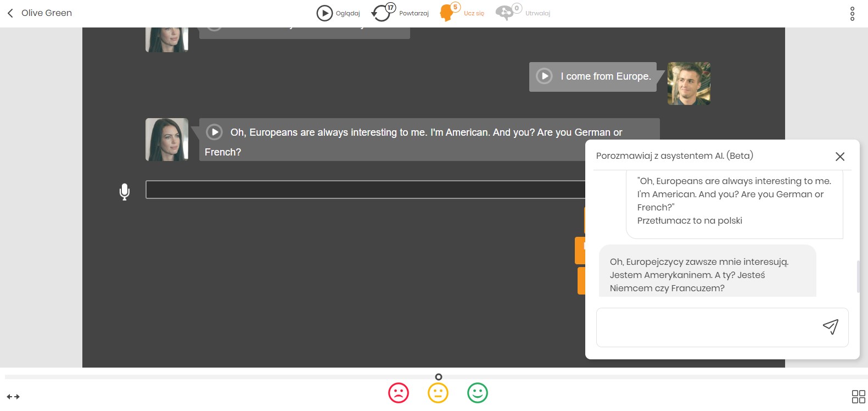868x411 pixels.
Task: Toggle the horizontal expand arrows icon
Action: 13,397
